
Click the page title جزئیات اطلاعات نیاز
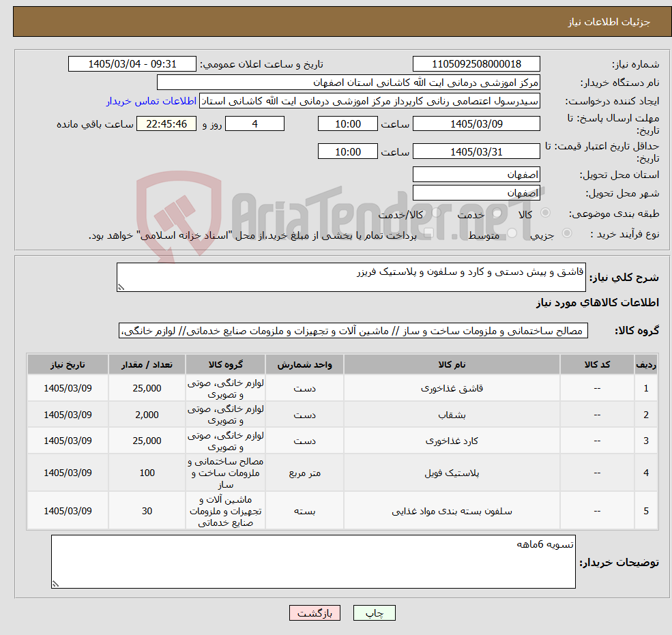tap(609, 22)
